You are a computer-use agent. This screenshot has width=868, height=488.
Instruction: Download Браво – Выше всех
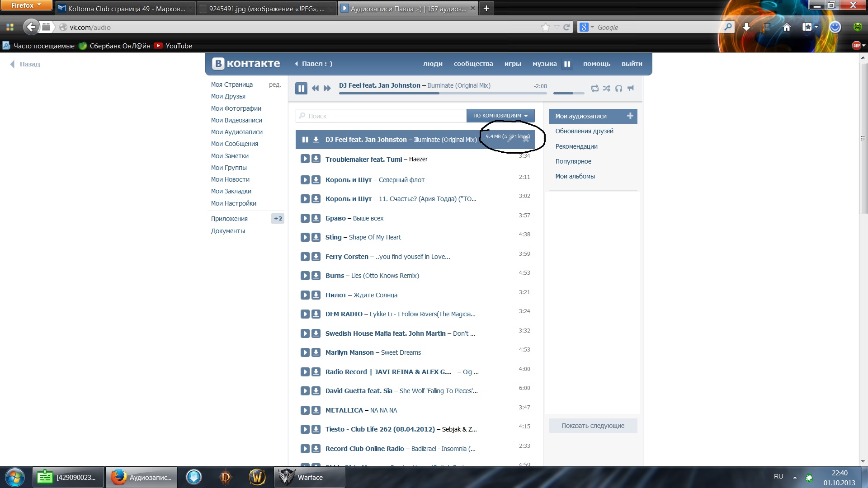click(x=316, y=218)
